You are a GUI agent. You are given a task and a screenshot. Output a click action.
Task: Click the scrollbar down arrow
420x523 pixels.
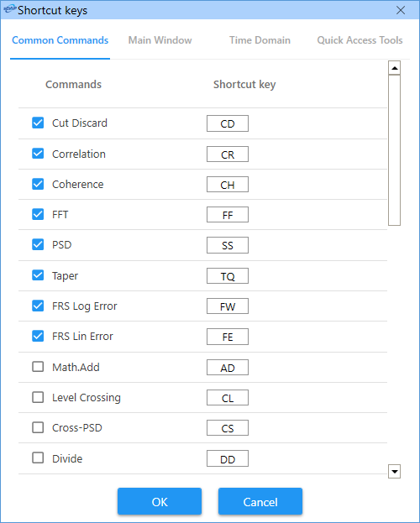pos(394,471)
